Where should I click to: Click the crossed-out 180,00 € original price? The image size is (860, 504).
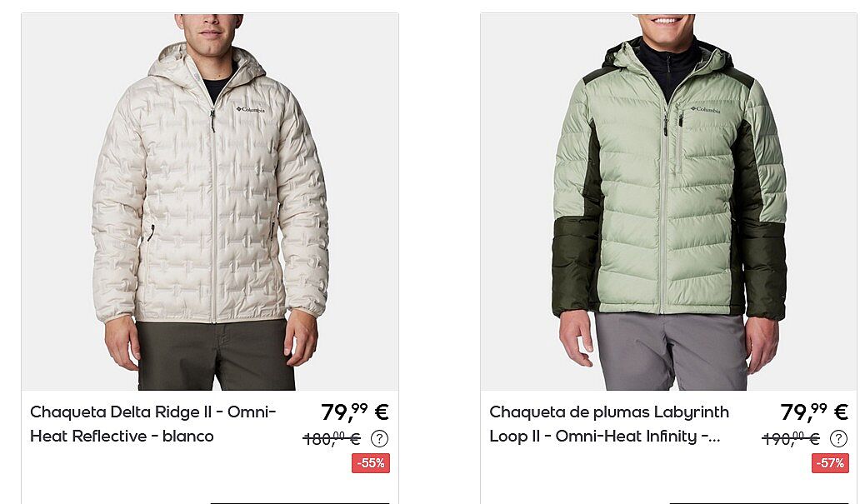point(332,439)
